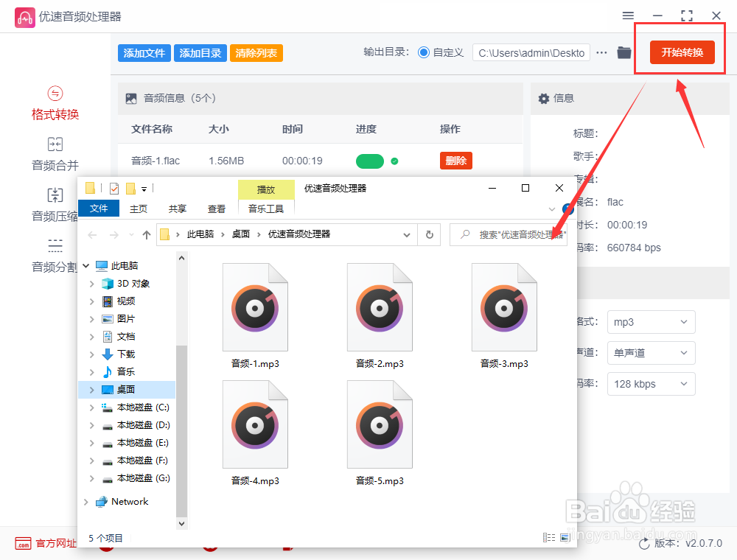Open file 音频-1.mp3 icon in Explorer
The image size is (737, 560).
point(255,307)
